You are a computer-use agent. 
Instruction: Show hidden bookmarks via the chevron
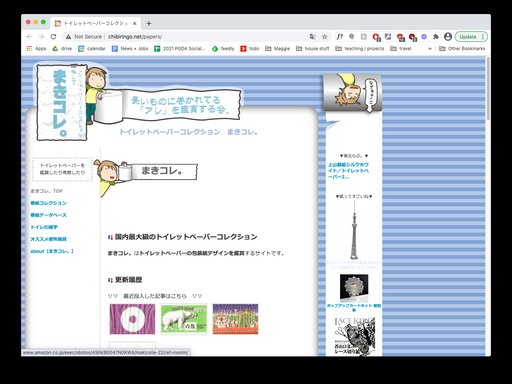(430, 49)
